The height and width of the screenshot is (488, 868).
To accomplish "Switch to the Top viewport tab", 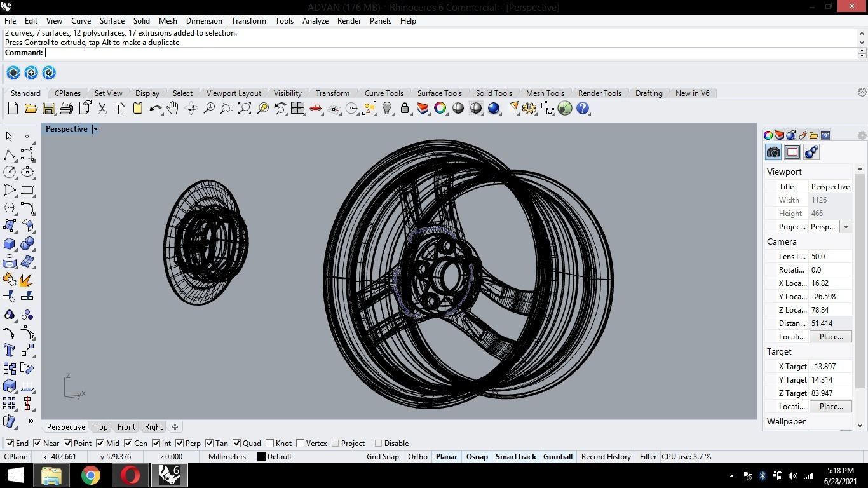I will 101,427.
